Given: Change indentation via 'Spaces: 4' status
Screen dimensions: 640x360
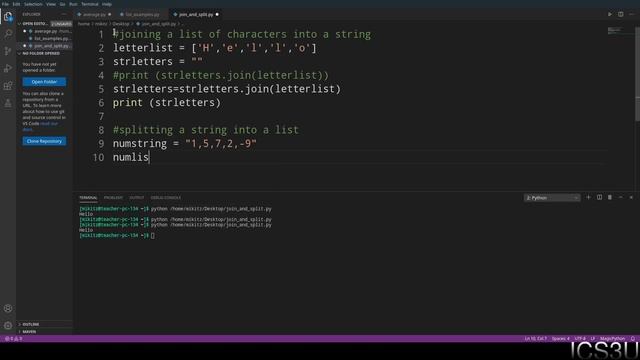Looking at the screenshot, I should click(x=560, y=338).
